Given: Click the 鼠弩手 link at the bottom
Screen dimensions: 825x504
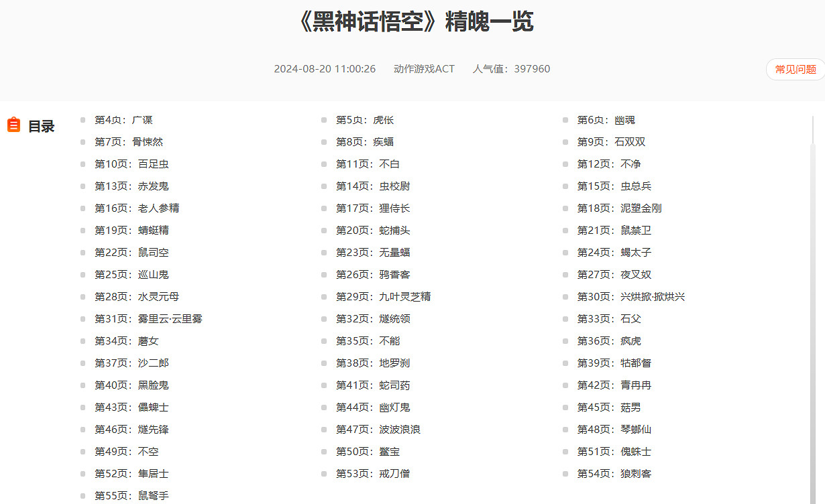Looking at the screenshot, I should click(132, 495).
